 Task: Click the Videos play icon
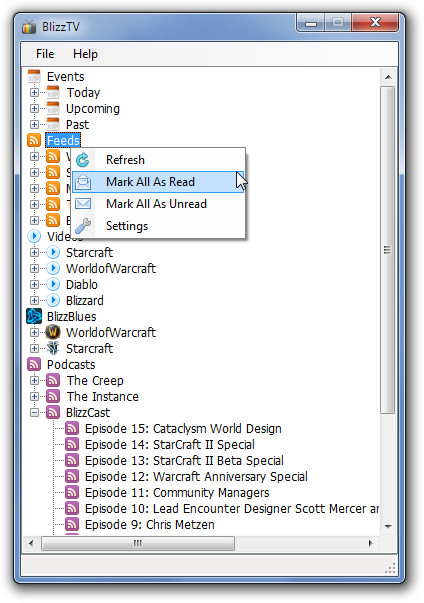click(34, 236)
